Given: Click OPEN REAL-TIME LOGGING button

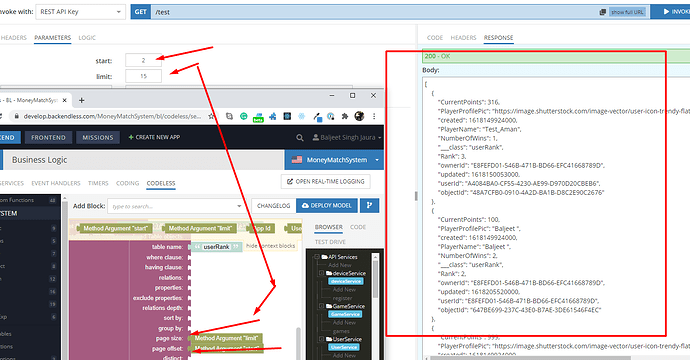Looking at the screenshot, I should click(326, 181).
